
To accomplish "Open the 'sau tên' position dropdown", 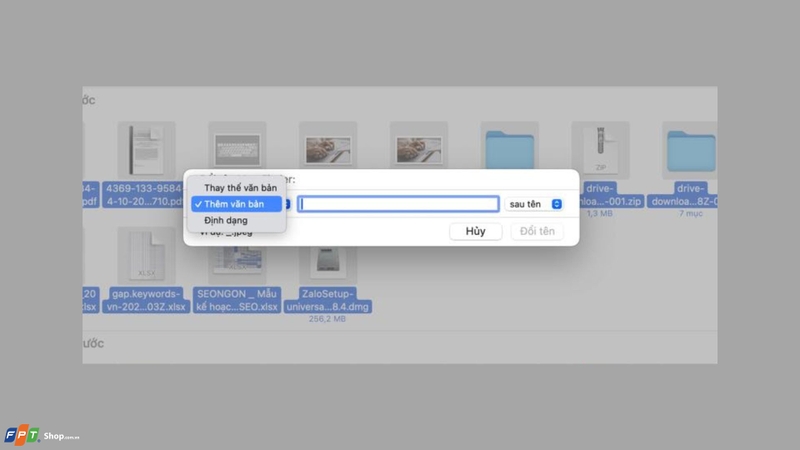I will [x=534, y=204].
